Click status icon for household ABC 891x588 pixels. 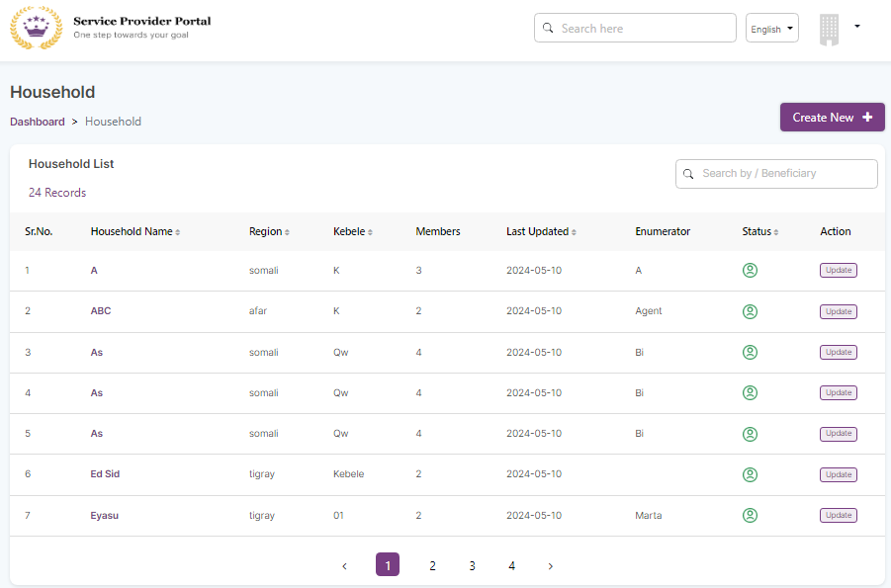750,311
